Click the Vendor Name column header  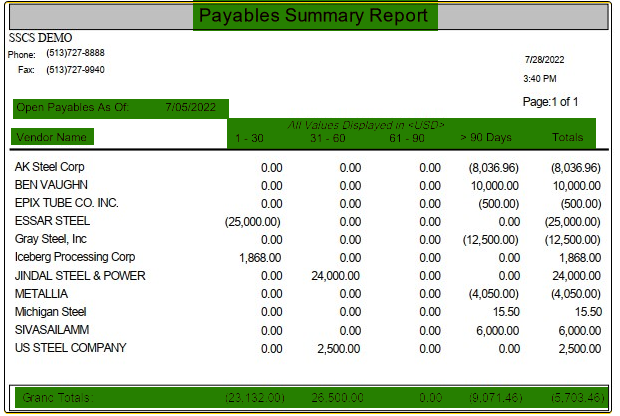(x=52, y=137)
